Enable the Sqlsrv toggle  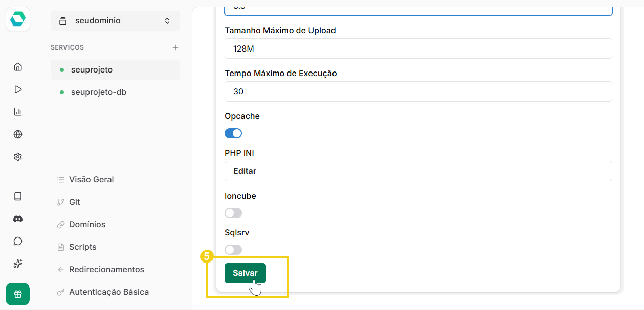point(233,249)
